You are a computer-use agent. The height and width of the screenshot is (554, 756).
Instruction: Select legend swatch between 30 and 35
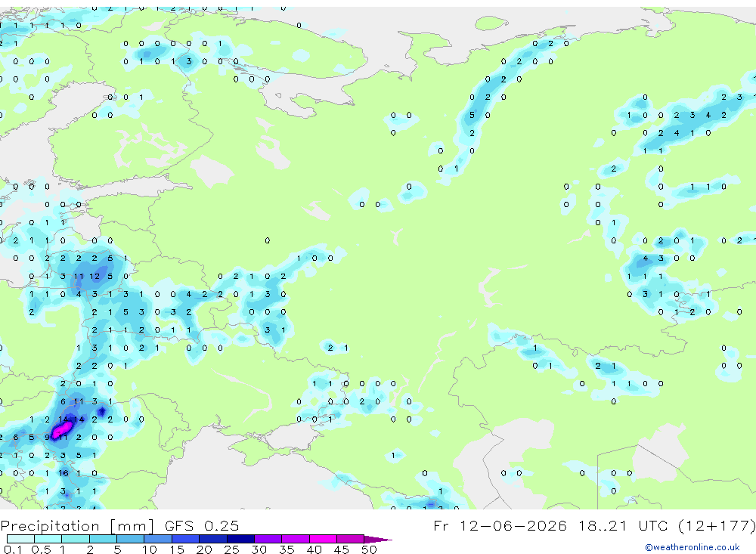pyautogui.click(x=268, y=539)
